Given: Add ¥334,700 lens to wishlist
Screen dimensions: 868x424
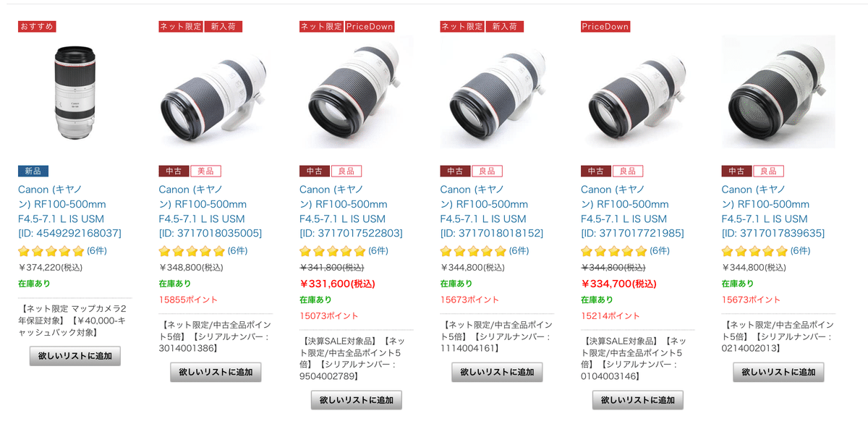Looking at the screenshot, I should coord(638,400).
